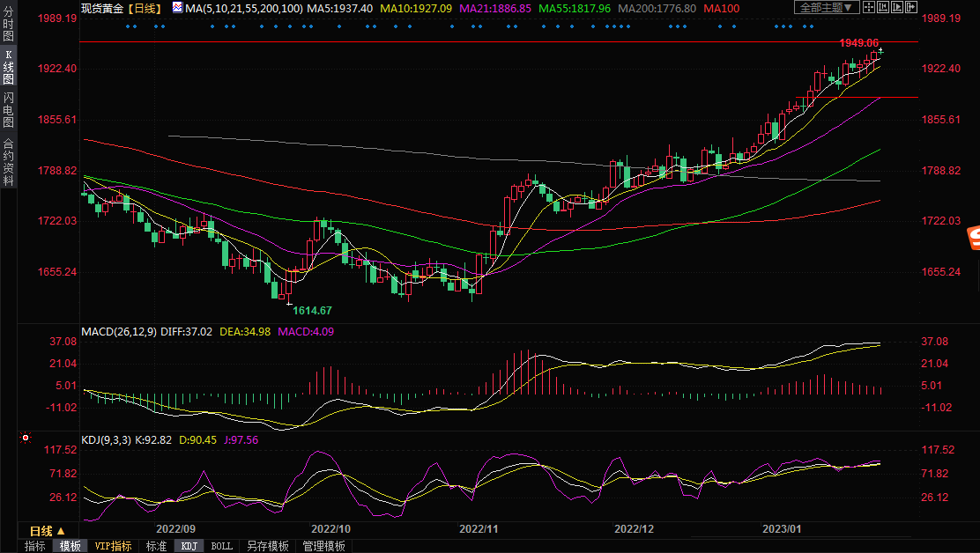The width and height of the screenshot is (980, 553).
Task: Click the MA indicator chart icon
Action: 177,8
